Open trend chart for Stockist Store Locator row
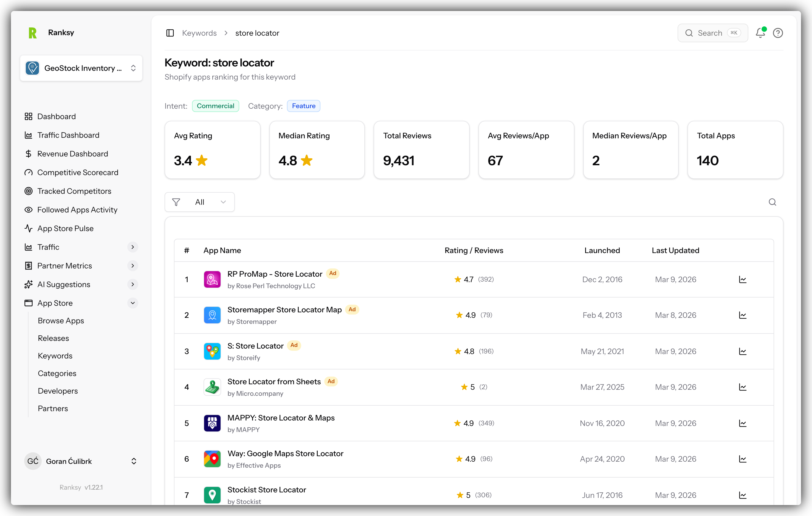The width and height of the screenshot is (812, 516). [x=743, y=495]
